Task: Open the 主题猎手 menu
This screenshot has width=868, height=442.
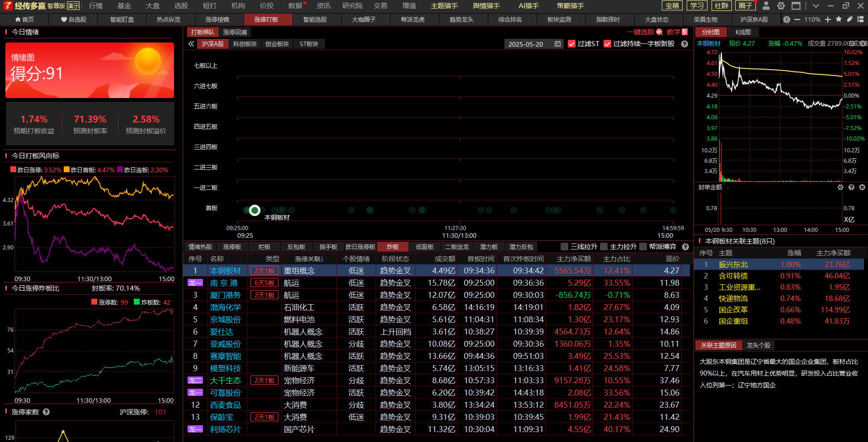Action: (444, 6)
